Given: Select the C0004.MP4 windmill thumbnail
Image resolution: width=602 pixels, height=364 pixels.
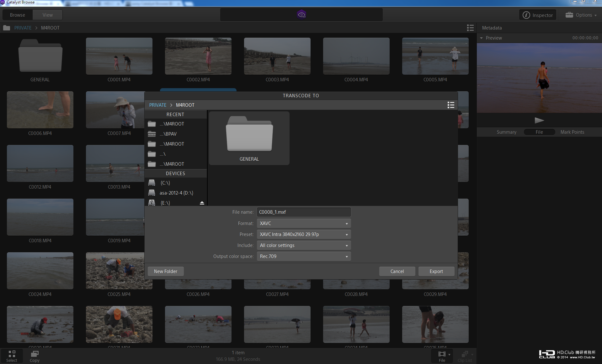Looking at the screenshot, I should click(356, 56).
